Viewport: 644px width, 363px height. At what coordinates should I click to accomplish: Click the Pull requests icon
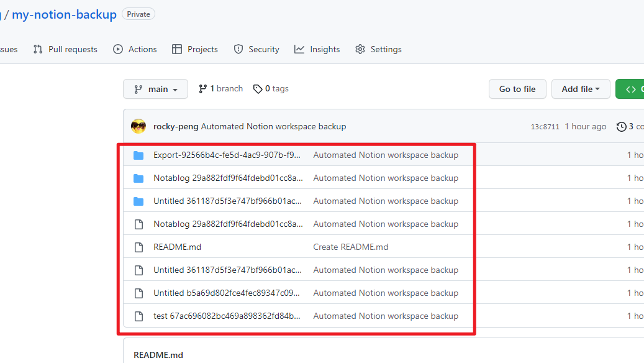[x=38, y=49]
